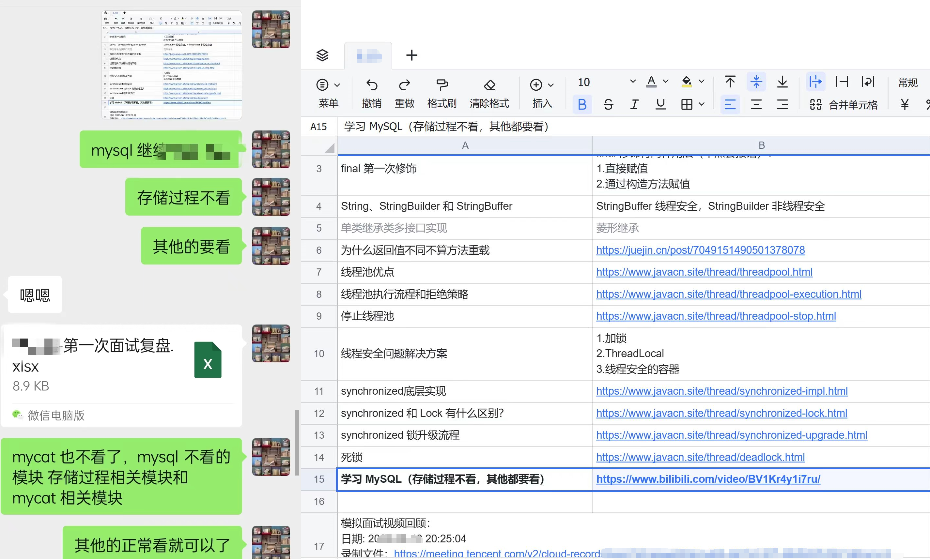Select cell 单类继承类多接口实现
The height and width of the screenshot is (560, 930).
pos(465,228)
